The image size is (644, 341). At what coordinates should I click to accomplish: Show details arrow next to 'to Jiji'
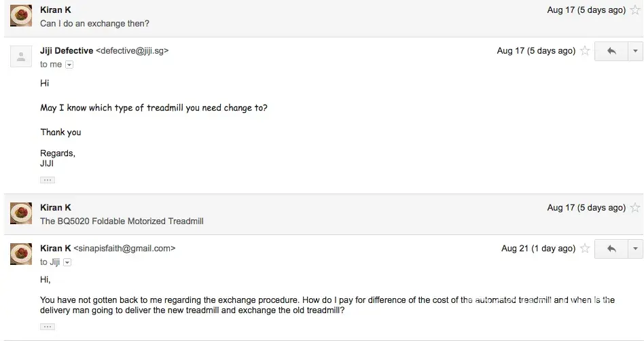click(67, 262)
